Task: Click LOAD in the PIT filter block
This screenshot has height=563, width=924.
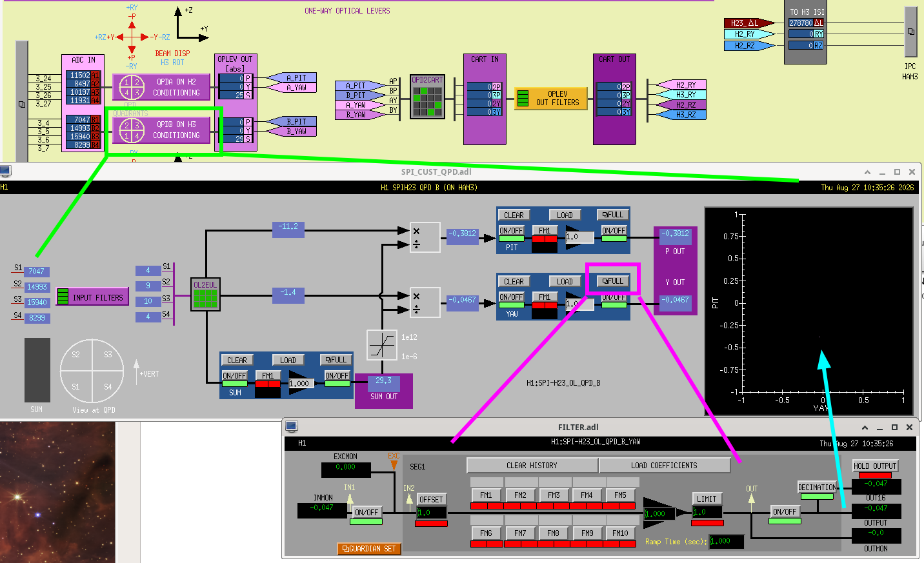Action: pos(565,215)
